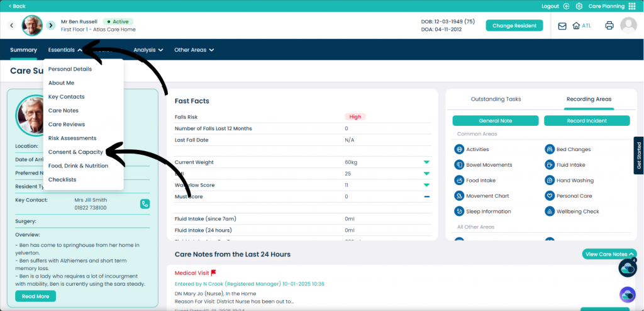Click the printer icon in header
Screen dimensions: 644x311
pyautogui.click(x=609, y=26)
